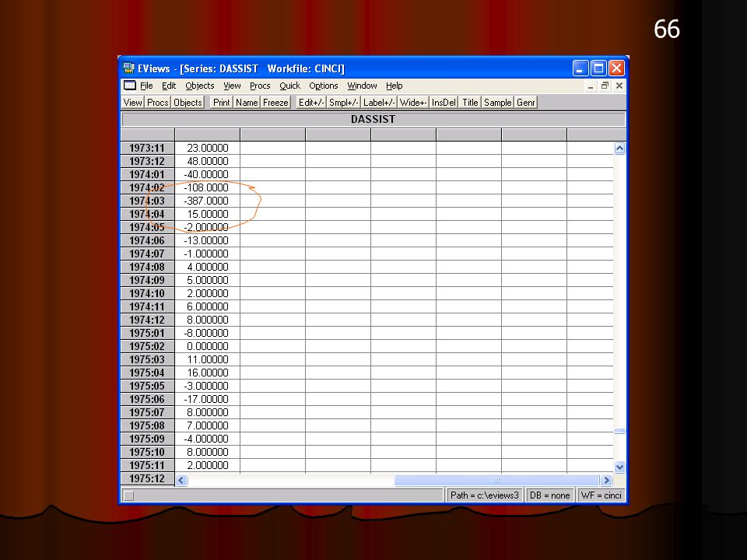The width and height of the screenshot is (747, 560).
Task: Select cell with value 6.000000
Action: click(x=207, y=306)
